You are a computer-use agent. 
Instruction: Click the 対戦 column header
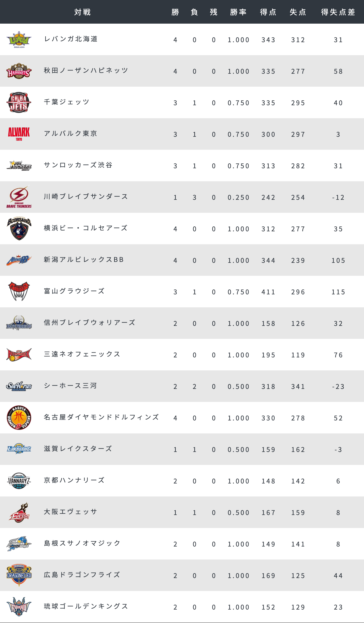coord(82,12)
